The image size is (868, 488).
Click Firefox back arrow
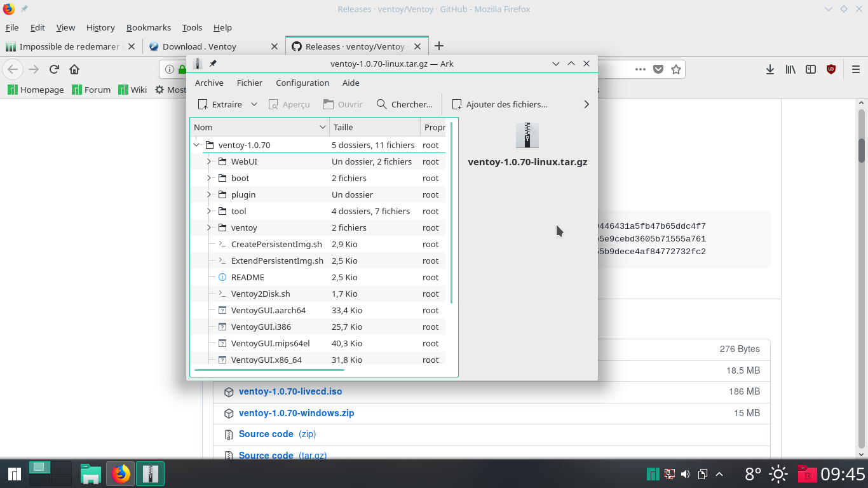coord(13,69)
